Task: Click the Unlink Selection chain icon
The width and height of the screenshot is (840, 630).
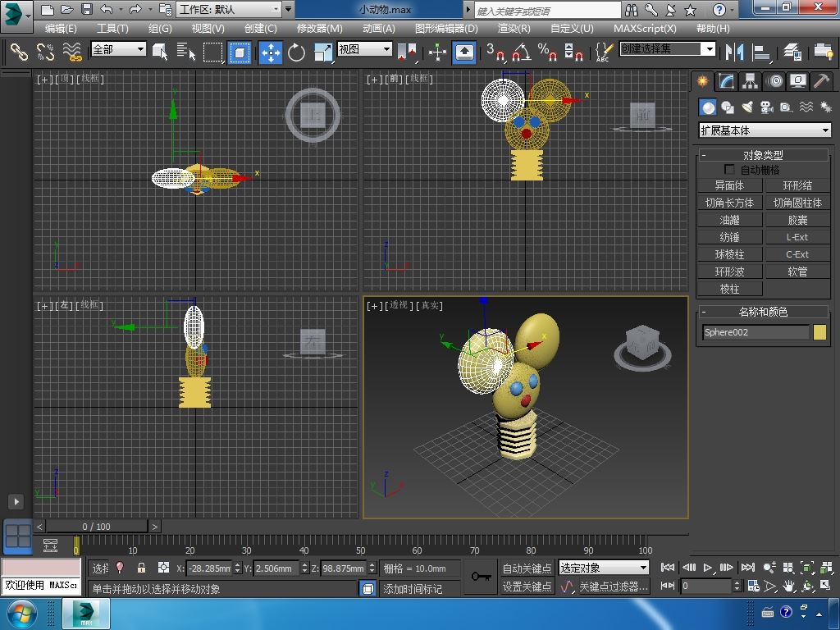Action: [x=46, y=52]
